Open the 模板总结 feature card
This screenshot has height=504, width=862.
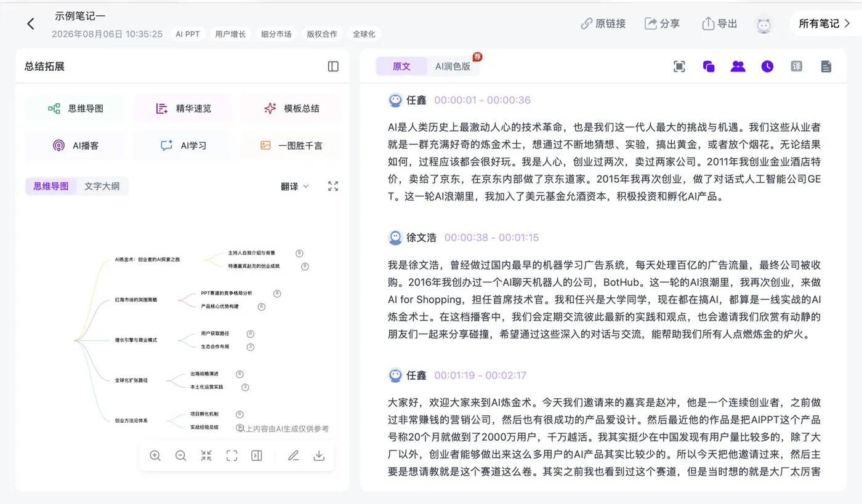pos(291,108)
